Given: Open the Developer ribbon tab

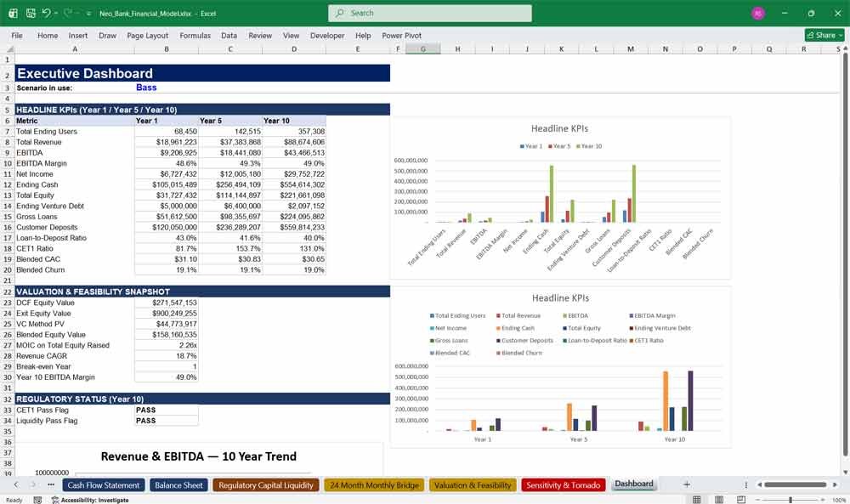Looking at the screenshot, I should pos(327,35).
